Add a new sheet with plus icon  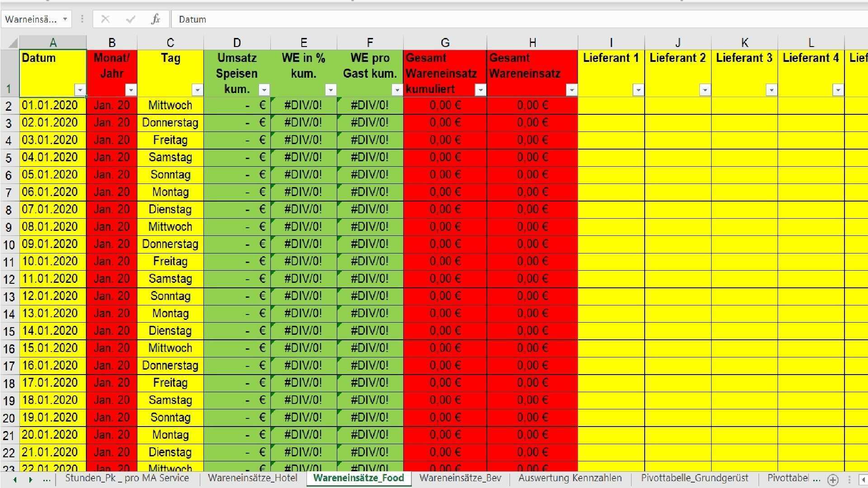coord(833,479)
